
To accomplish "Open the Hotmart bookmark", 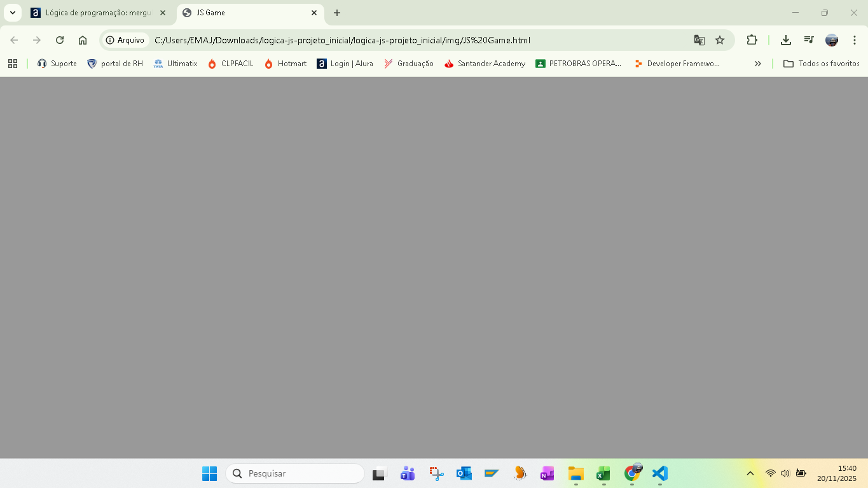I will pos(286,64).
